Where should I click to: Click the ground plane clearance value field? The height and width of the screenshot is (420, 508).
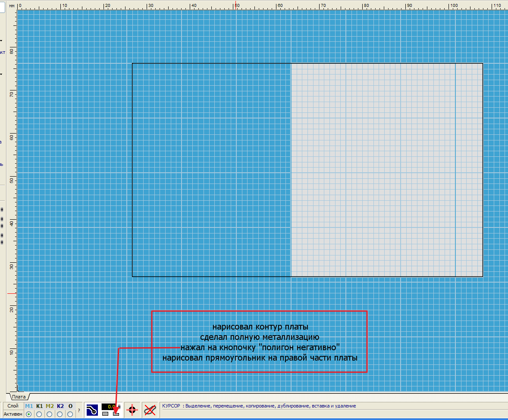coord(110,406)
